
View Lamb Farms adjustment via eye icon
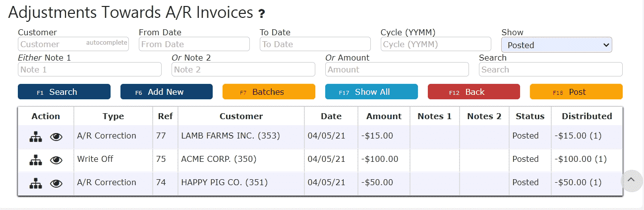(x=57, y=137)
